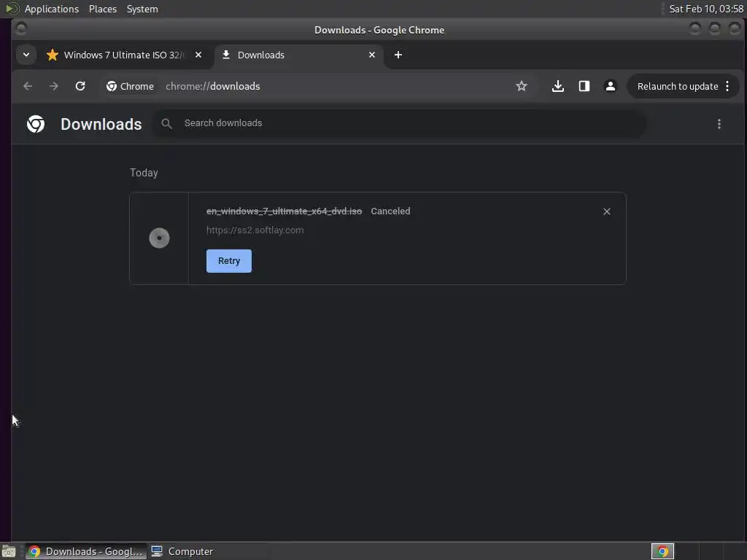Click the Chrome workspace switcher thumbnail
Image resolution: width=747 pixels, height=560 pixels.
click(662, 551)
